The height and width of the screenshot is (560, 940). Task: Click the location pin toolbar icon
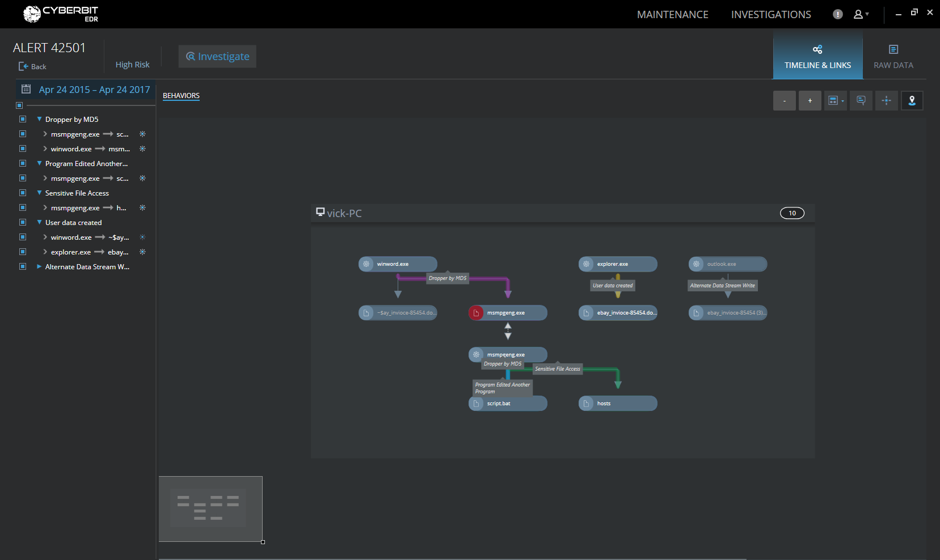click(912, 101)
